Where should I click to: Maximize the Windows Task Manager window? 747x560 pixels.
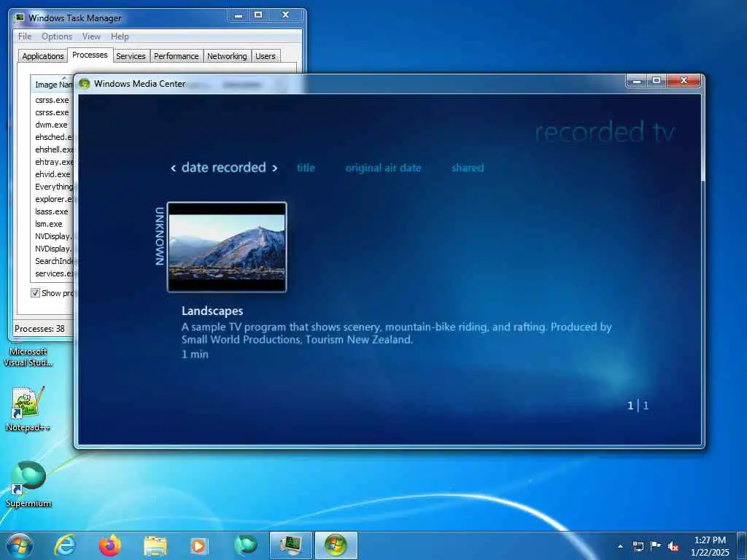click(258, 16)
